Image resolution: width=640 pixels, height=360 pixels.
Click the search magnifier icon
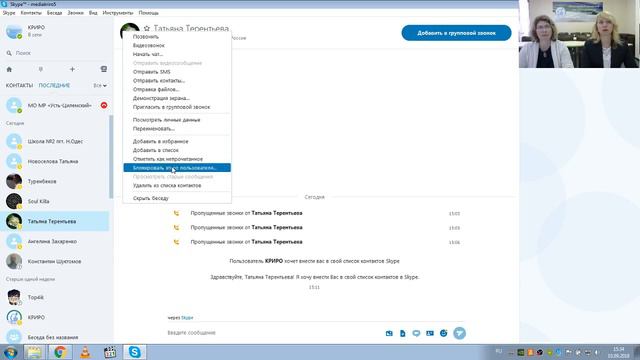click(x=9, y=53)
